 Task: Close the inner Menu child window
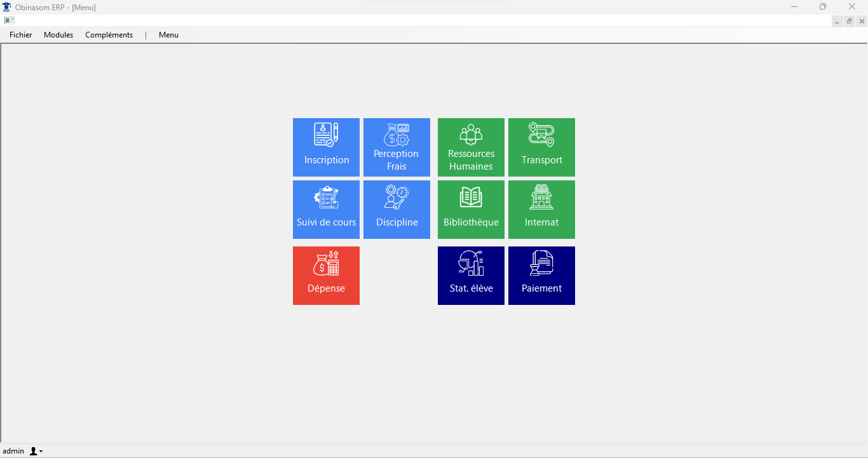point(862,21)
